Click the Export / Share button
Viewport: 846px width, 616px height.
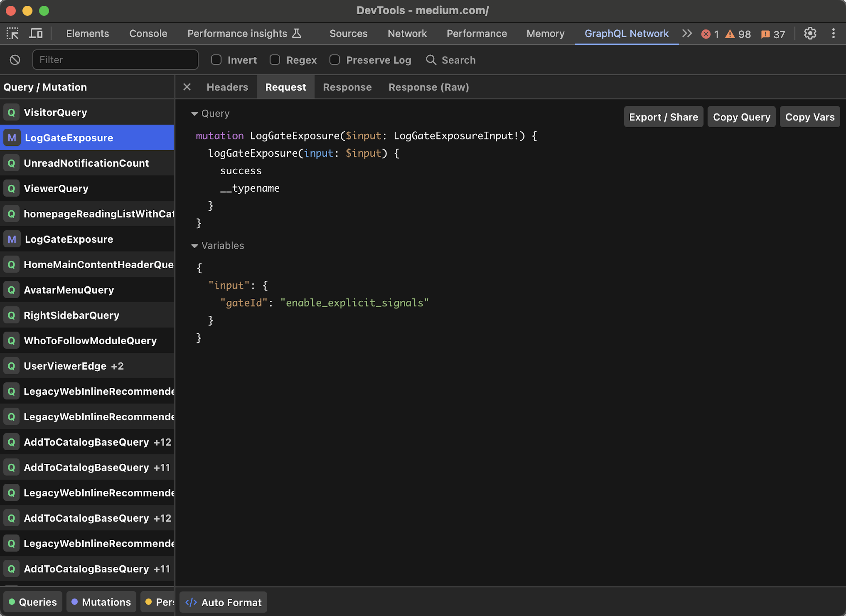(663, 117)
